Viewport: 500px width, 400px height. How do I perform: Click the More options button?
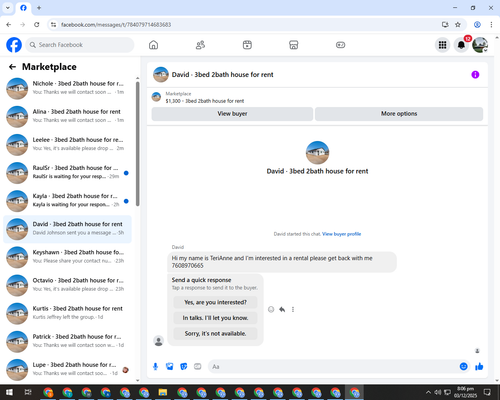(x=399, y=114)
